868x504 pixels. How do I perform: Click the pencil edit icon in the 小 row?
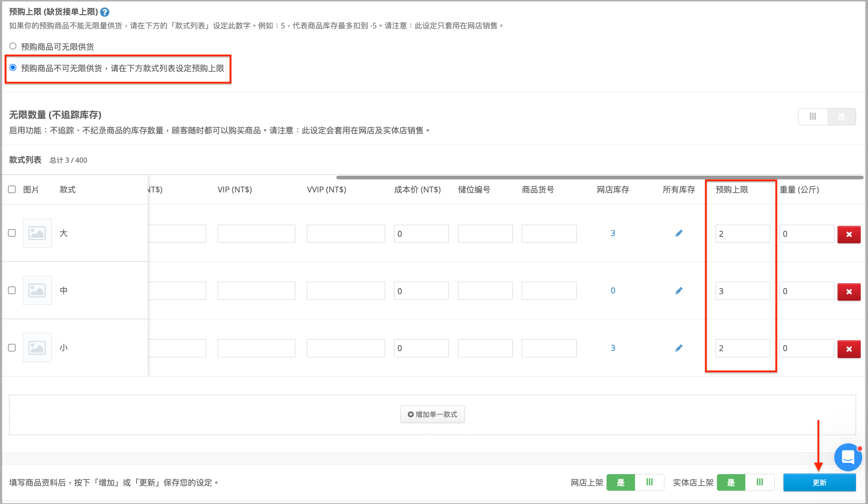point(679,348)
